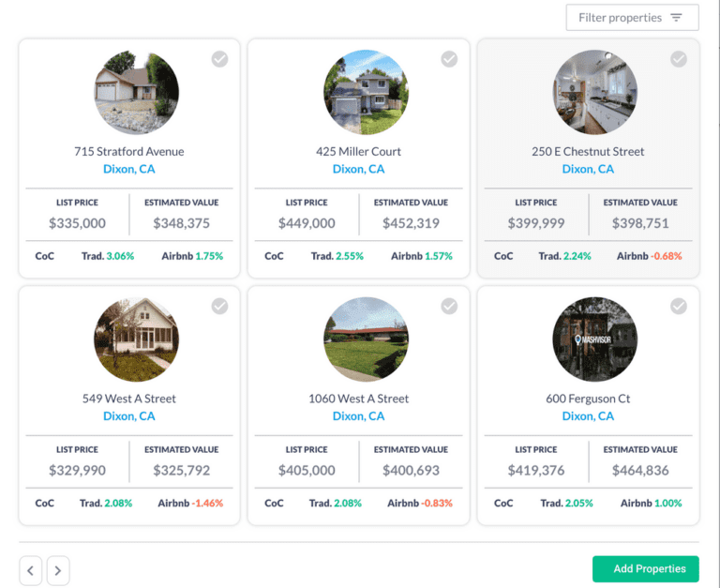Toggle the 1060 West A Street checkmark

449,306
